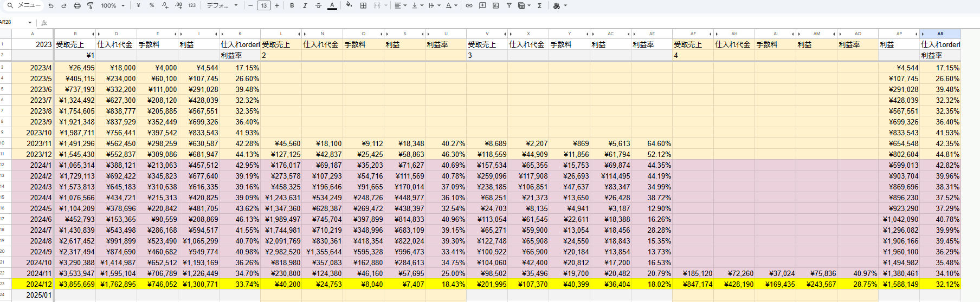
Task: Open the あ input tools menu
Action: click(559, 5)
